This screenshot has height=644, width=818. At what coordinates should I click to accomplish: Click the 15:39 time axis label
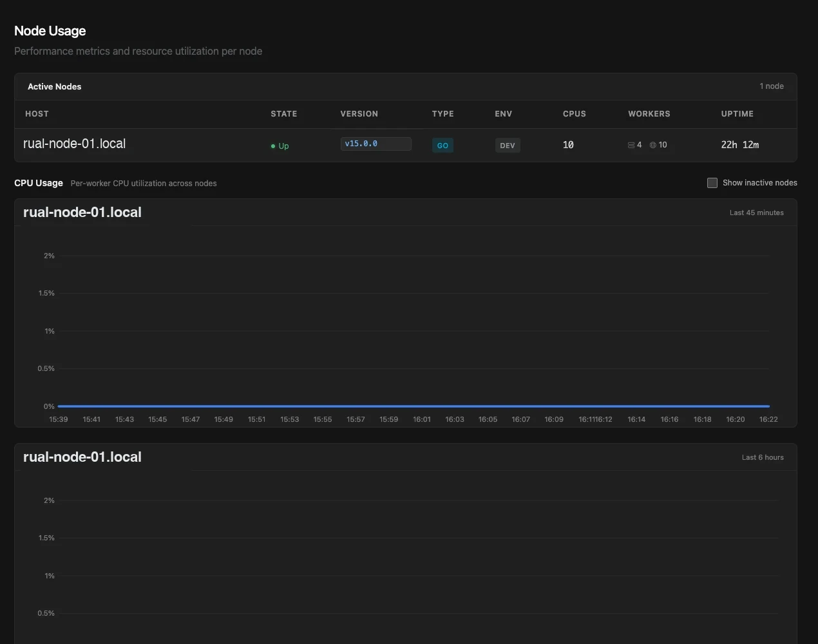click(x=59, y=419)
